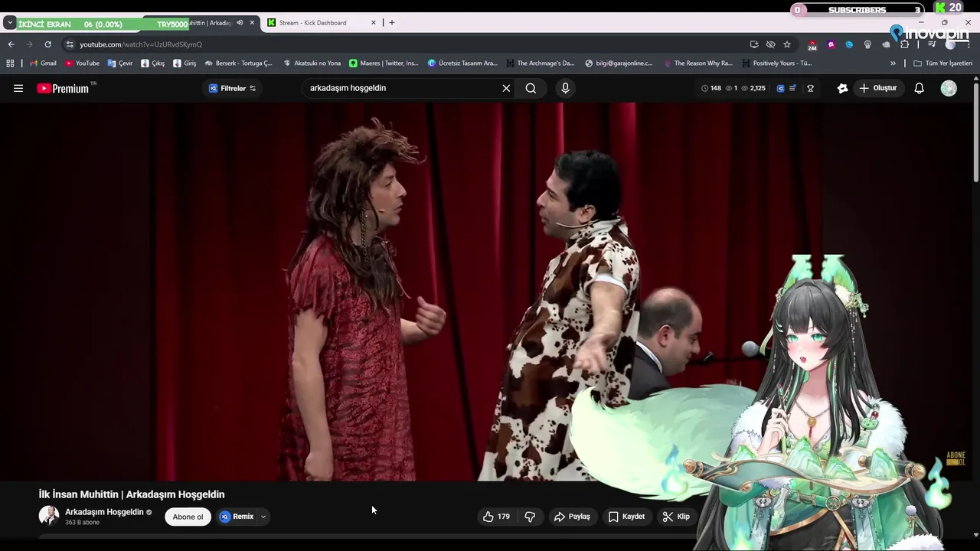Viewport: 980px width, 551px height.
Task: Start voice search with microphone icon
Action: pyautogui.click(x=565, y=88)
